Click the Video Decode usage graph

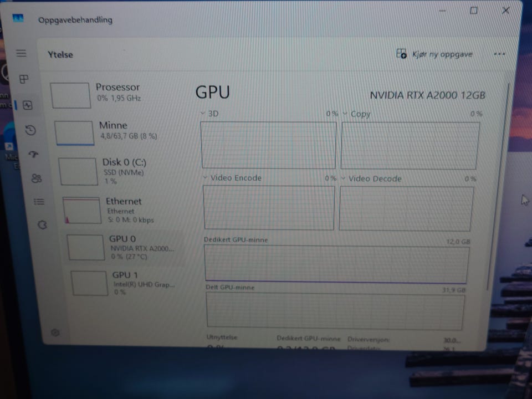point(406,209)
